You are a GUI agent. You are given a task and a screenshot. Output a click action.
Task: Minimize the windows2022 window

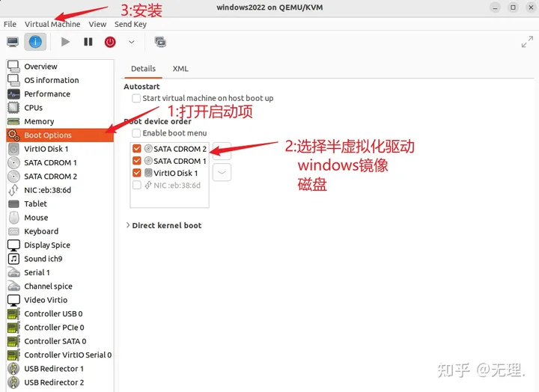coord(495,7)
